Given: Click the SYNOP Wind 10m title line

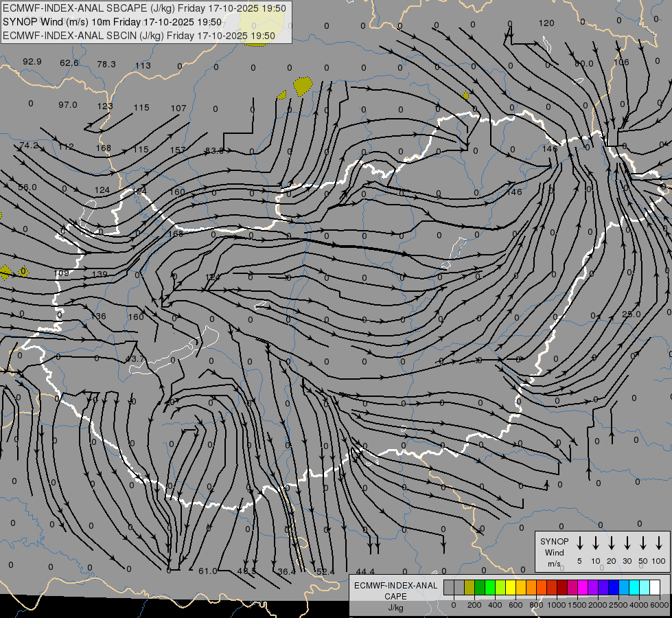Looking at the screenshot, I should (x=113, y=22).
